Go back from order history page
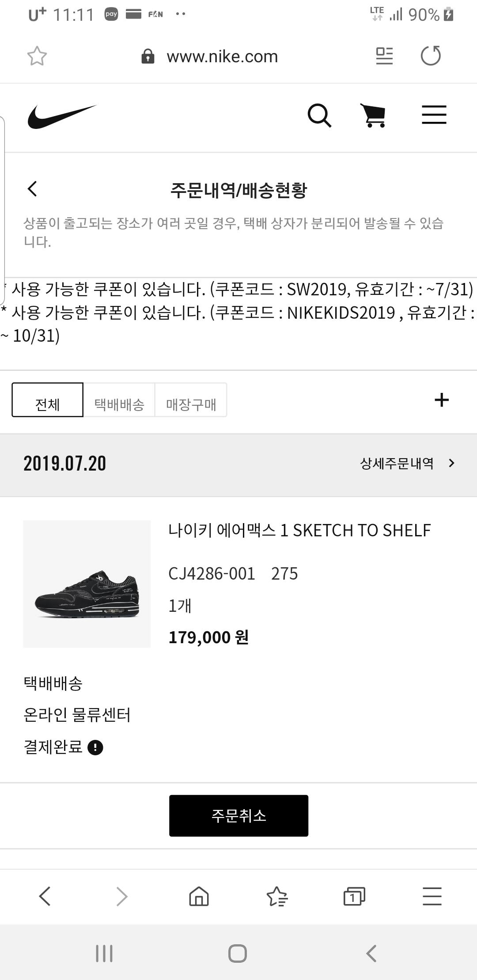477x980 pixels. click(32, 189)
